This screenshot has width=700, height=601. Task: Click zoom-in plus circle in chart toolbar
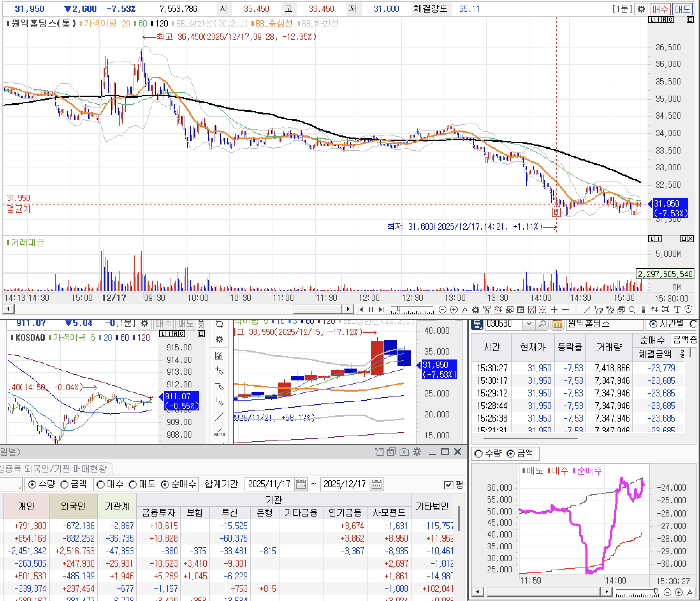[x=454, y=310]
